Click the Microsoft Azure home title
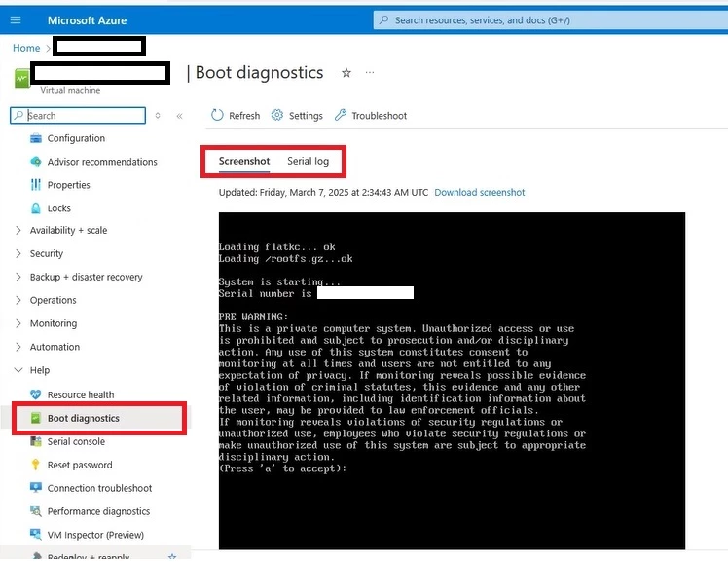728x562 pixels. click(x=87, y=20)
